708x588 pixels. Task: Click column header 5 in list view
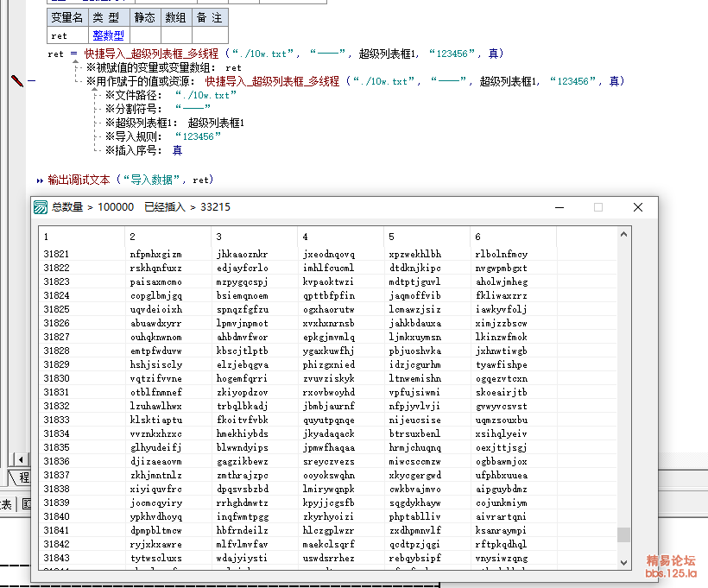coord(427,237)
